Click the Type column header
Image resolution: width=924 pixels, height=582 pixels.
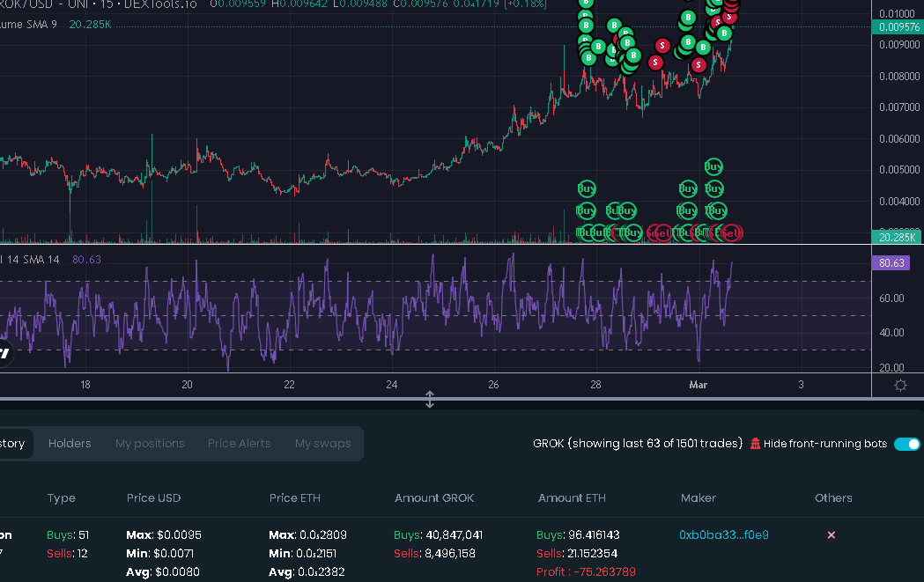pos(62,497)
